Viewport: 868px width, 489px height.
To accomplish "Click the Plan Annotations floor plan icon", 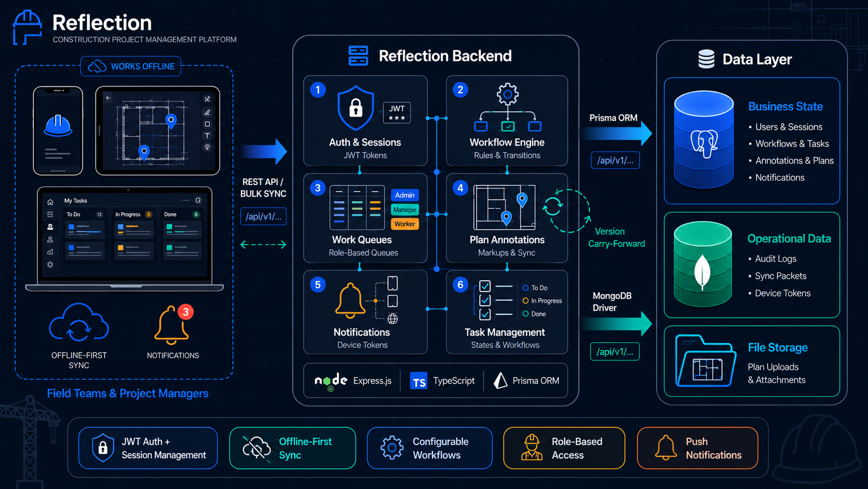I will pyautogui.click(x=504, y=207).
